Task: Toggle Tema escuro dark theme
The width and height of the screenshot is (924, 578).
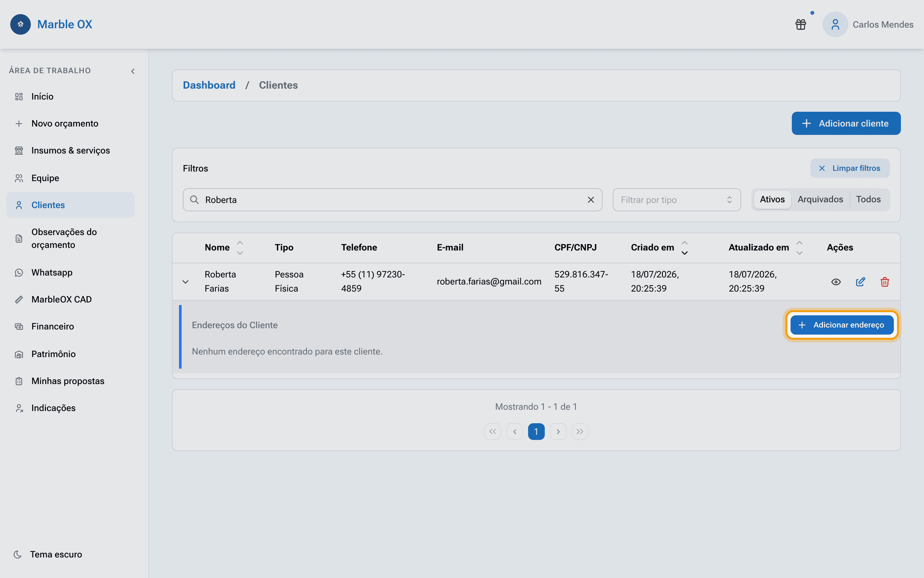Action: pyautogui.click(x=48, y=554)
